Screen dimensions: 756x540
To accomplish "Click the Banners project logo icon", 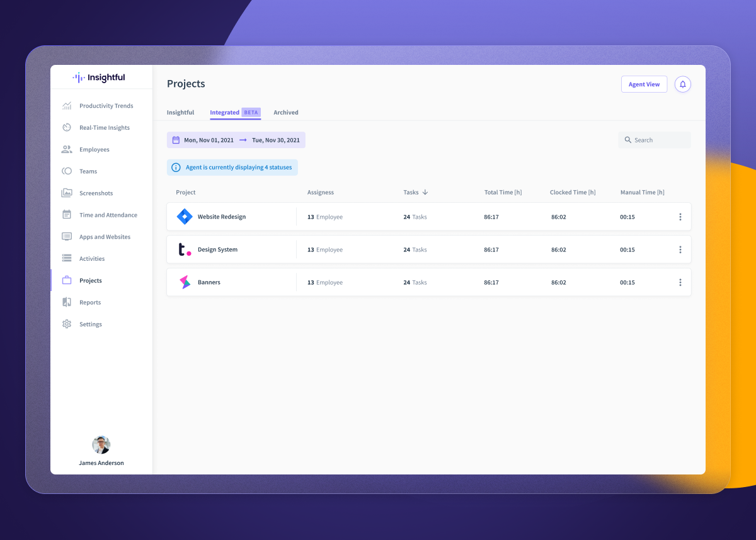I will click(184, 282).
